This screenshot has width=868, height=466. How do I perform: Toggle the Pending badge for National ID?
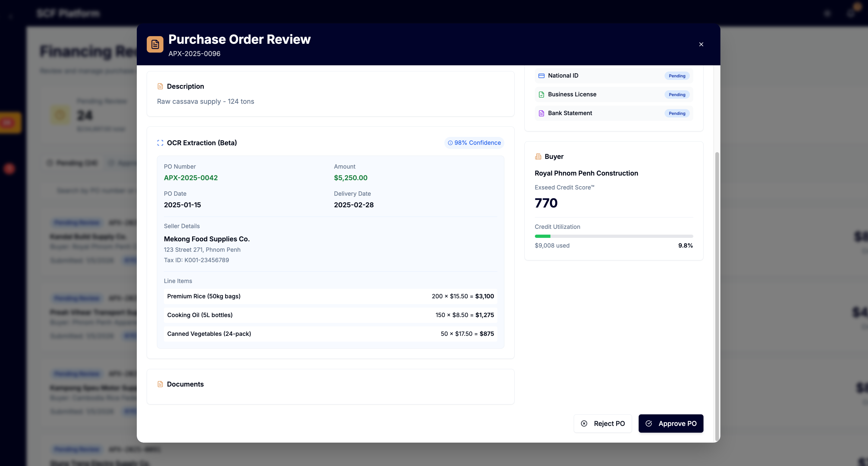(x=677, y=76)
